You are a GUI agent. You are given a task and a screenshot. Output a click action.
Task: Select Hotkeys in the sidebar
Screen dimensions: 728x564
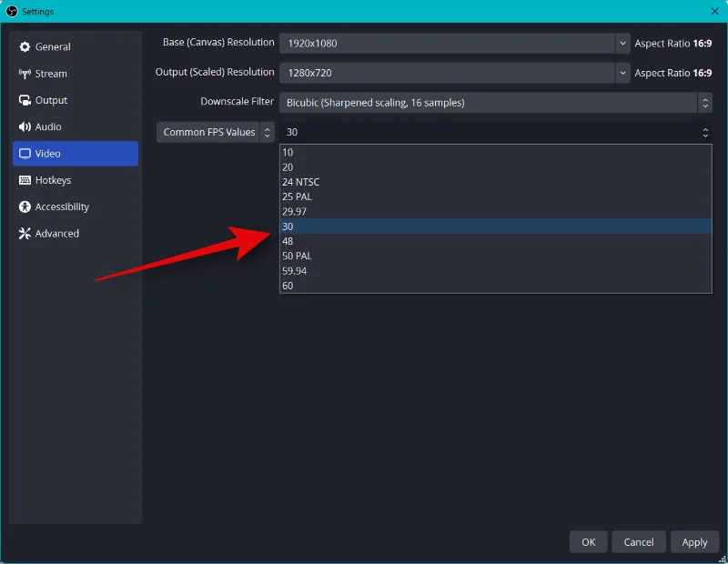click(x=76, y=180)
